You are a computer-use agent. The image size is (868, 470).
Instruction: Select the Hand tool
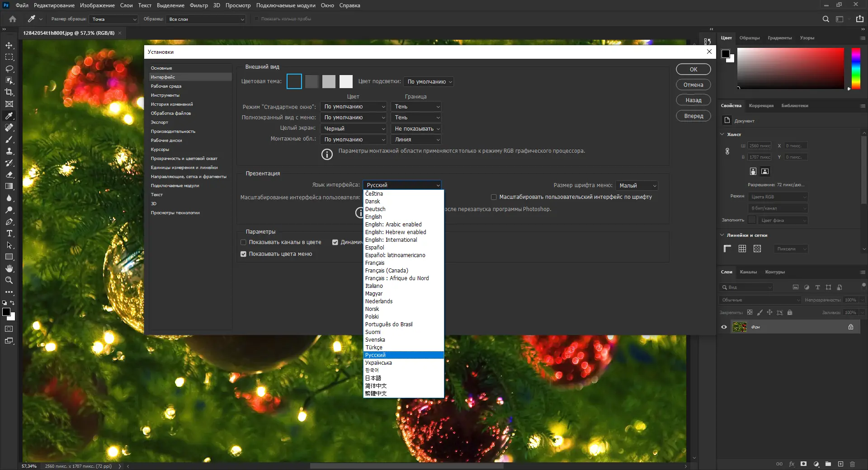pos(9,269)
